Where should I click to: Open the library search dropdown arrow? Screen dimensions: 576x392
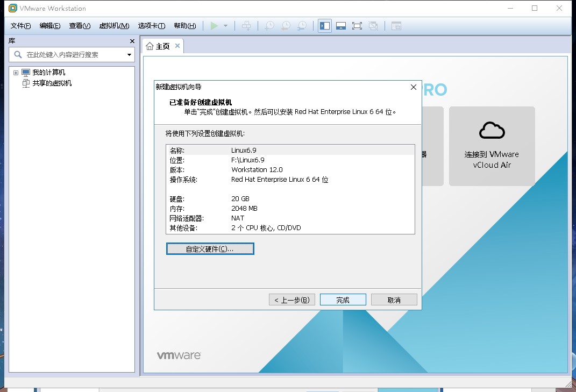tap(129, 55)
